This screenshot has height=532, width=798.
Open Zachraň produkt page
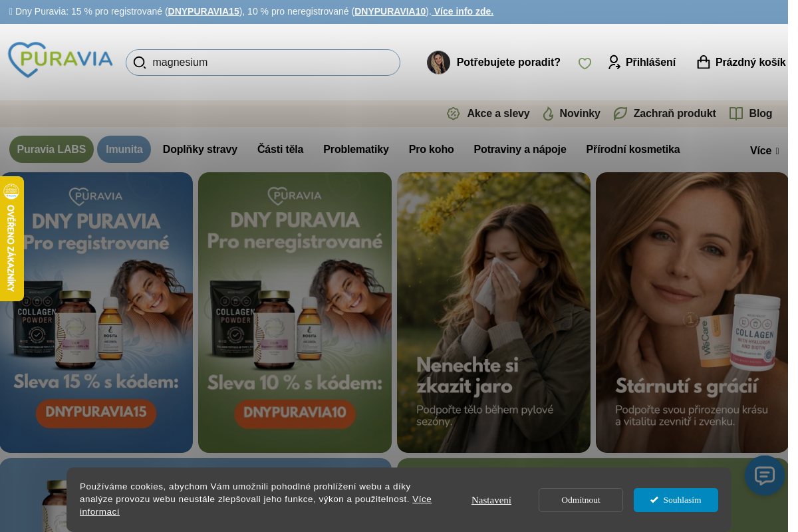674,114
